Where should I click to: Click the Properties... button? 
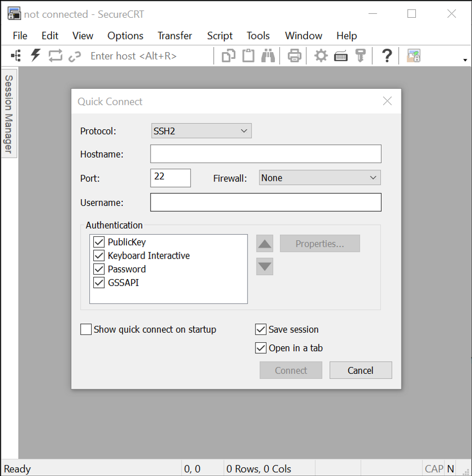[320, 244]
